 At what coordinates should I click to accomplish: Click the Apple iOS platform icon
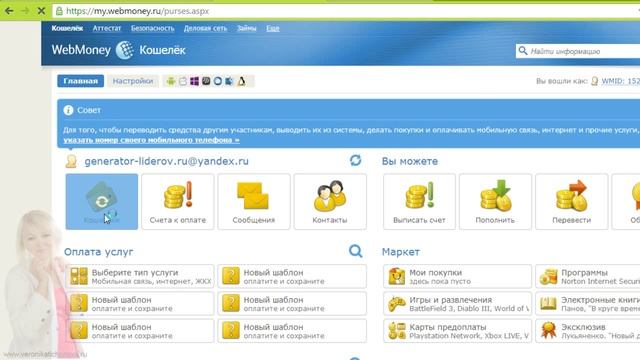[x=183, y=81]
